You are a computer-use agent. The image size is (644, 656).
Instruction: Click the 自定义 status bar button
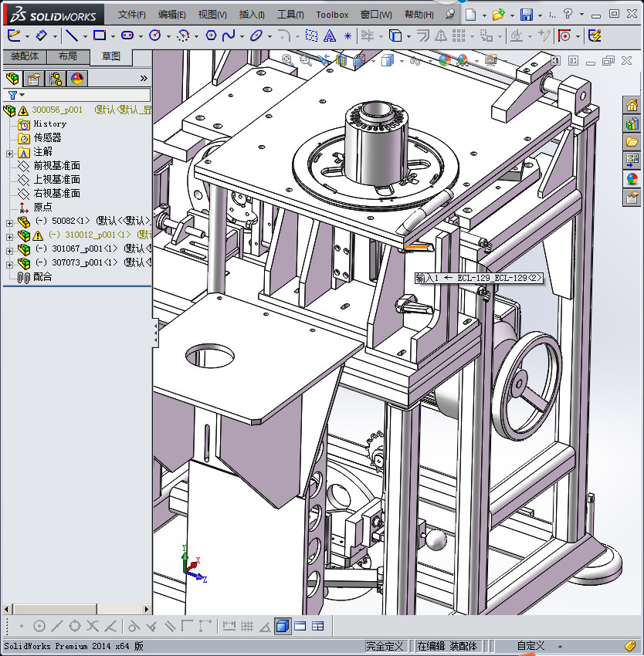(x=531, y=646)
